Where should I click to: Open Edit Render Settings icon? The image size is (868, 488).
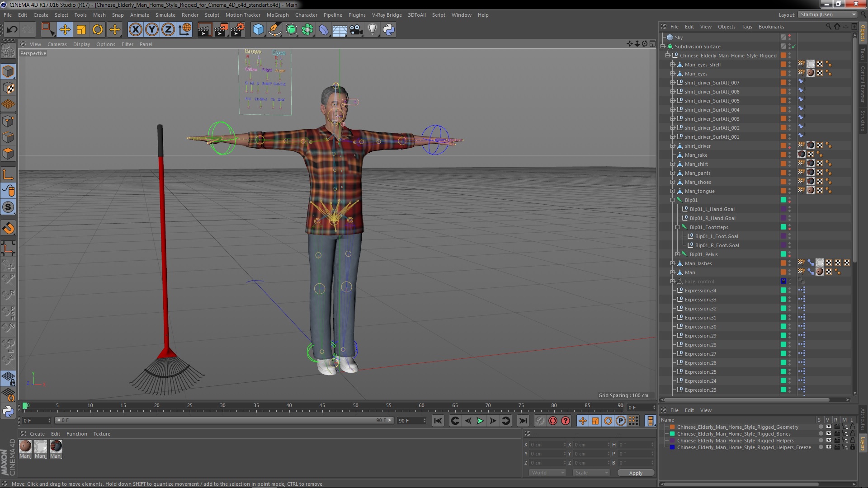[x=238, y=30]
